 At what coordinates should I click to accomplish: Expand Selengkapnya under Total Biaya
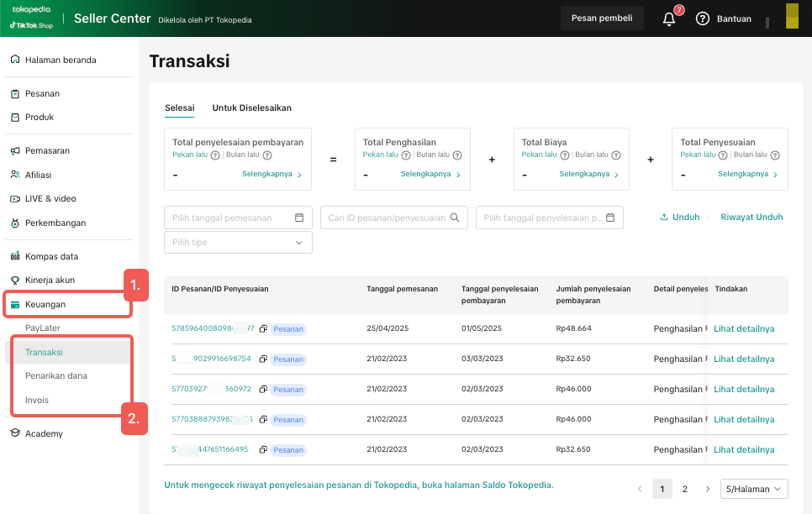coord(588,174)
